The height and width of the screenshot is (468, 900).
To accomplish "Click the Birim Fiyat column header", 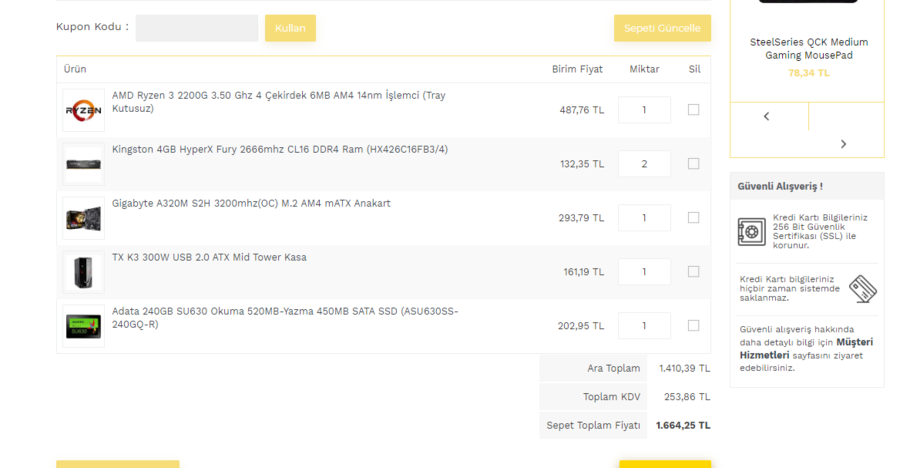I will pos(577,69).
